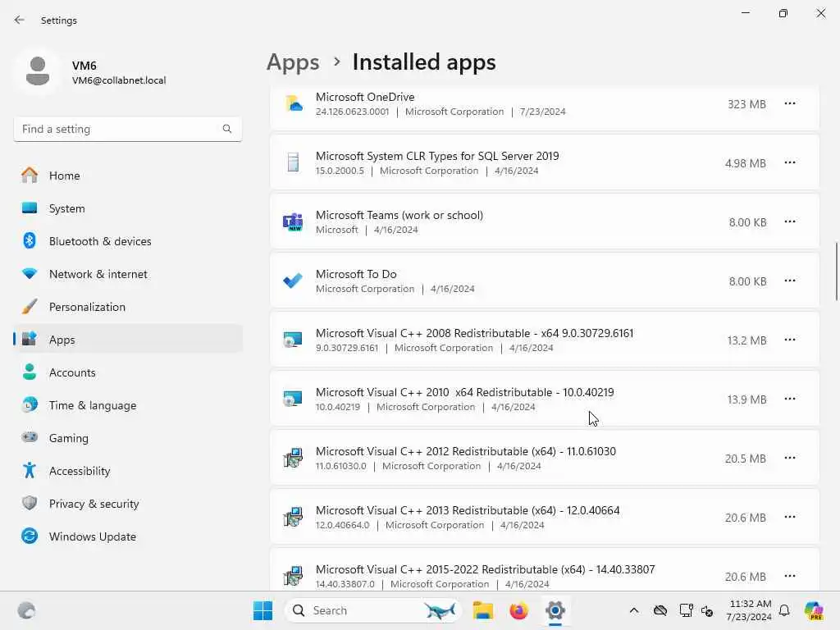Click the network display tray icon
Viewport: 840px width, 630px height.
pos(686,610)
